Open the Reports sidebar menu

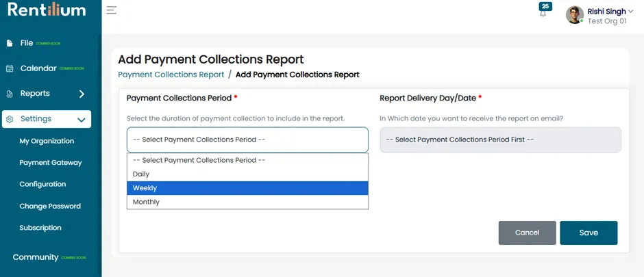(35, 94)
